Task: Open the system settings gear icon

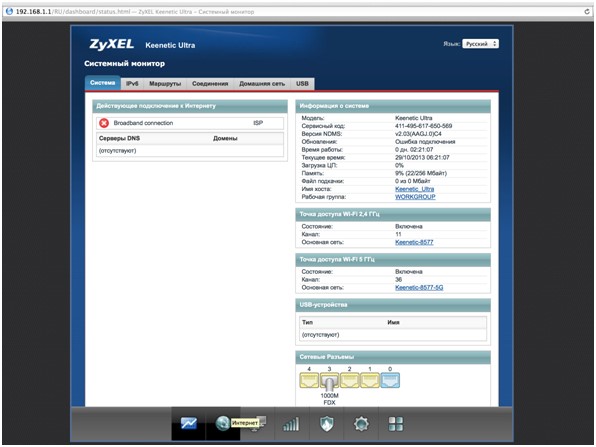Action: coord(361,423)
